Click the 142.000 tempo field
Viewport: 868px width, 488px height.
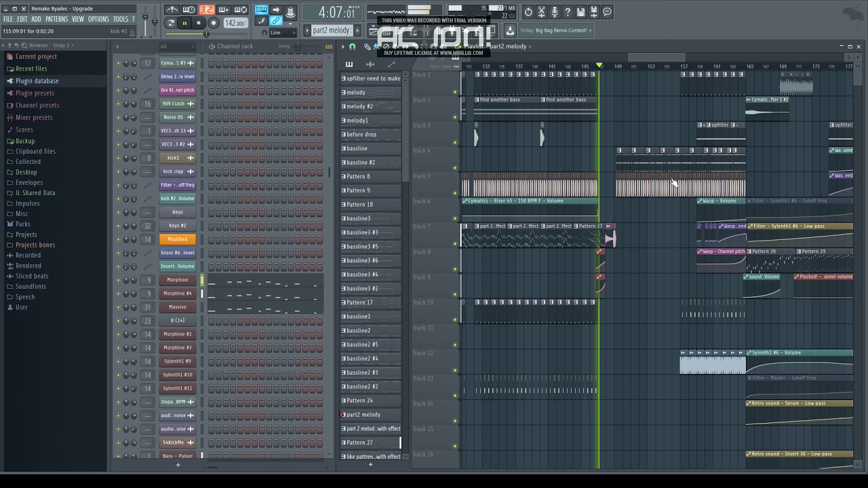(x=235, y=23)
